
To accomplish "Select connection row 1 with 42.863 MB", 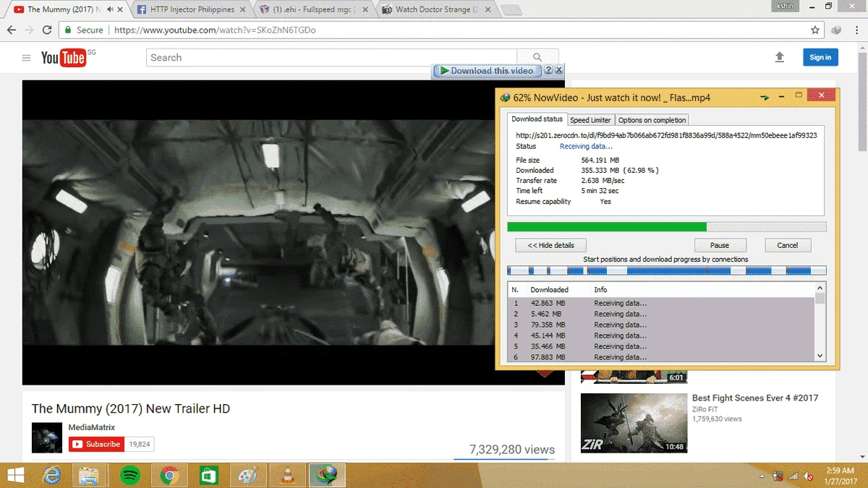I will (x=662, y=304).
